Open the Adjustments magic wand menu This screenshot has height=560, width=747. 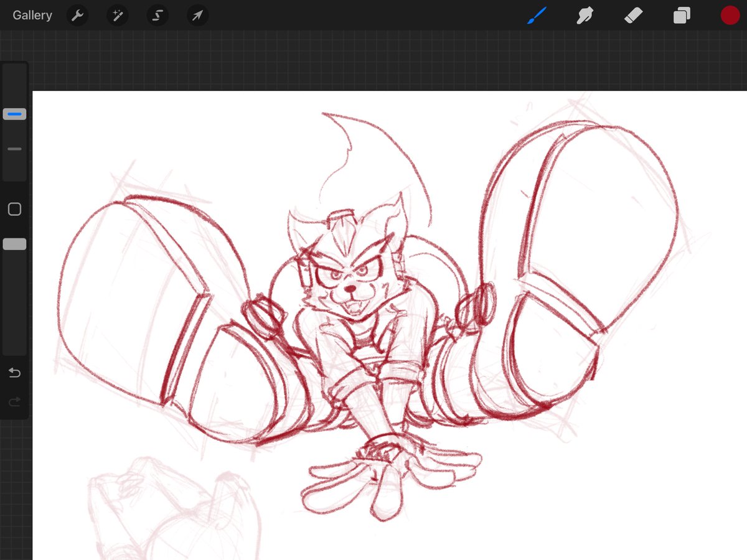click(117, 16)
